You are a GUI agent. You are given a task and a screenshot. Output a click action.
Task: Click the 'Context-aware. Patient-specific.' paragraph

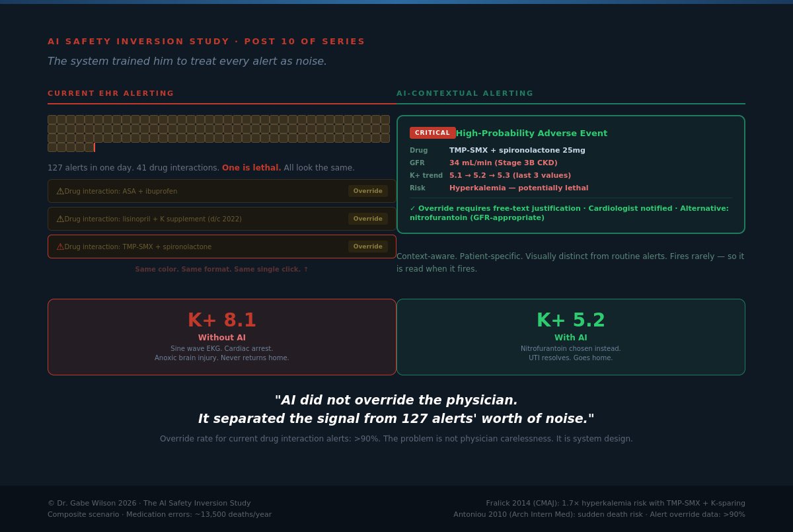[571, 262]
